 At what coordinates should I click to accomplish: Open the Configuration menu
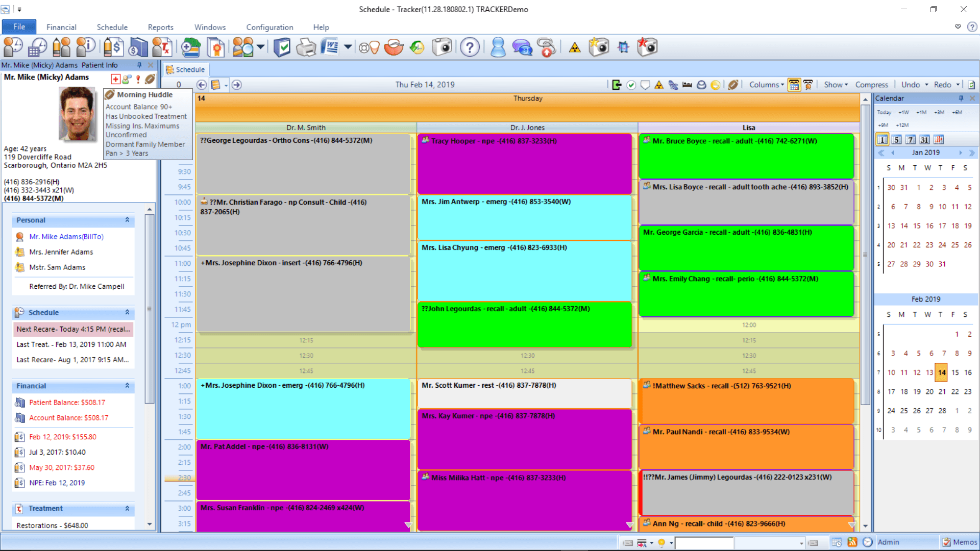point(269,27)
